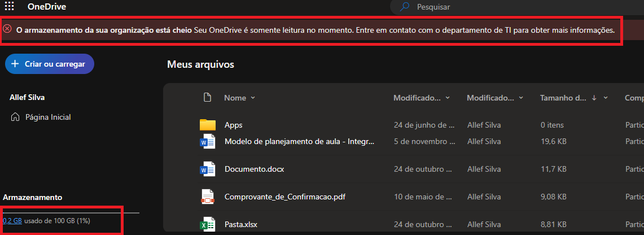Open the app launcher grid icon
Viewport: 644px width, 235px height.
coord(9,6)
